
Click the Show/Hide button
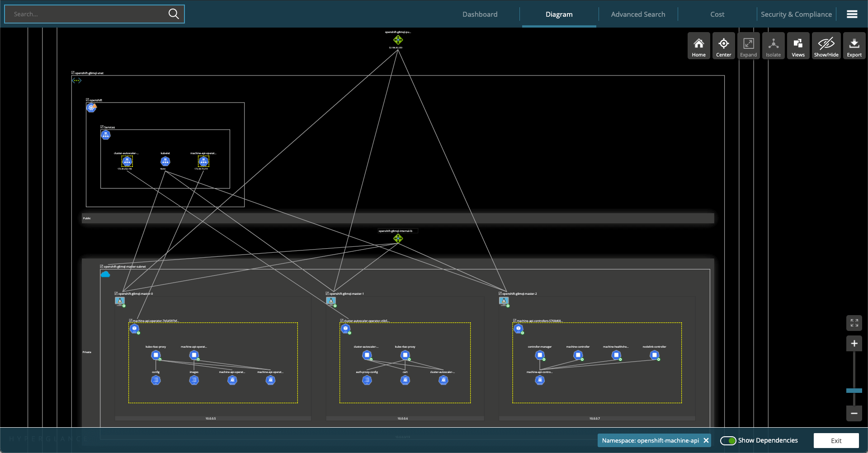click(826, 46)
